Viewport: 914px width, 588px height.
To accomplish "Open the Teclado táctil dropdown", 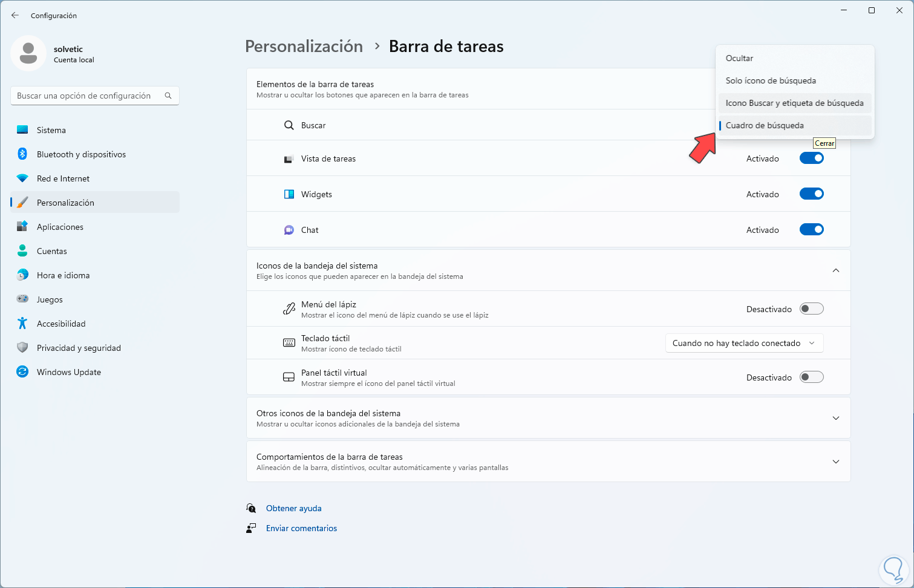I will pyautogui.click(x=744, y=343).
